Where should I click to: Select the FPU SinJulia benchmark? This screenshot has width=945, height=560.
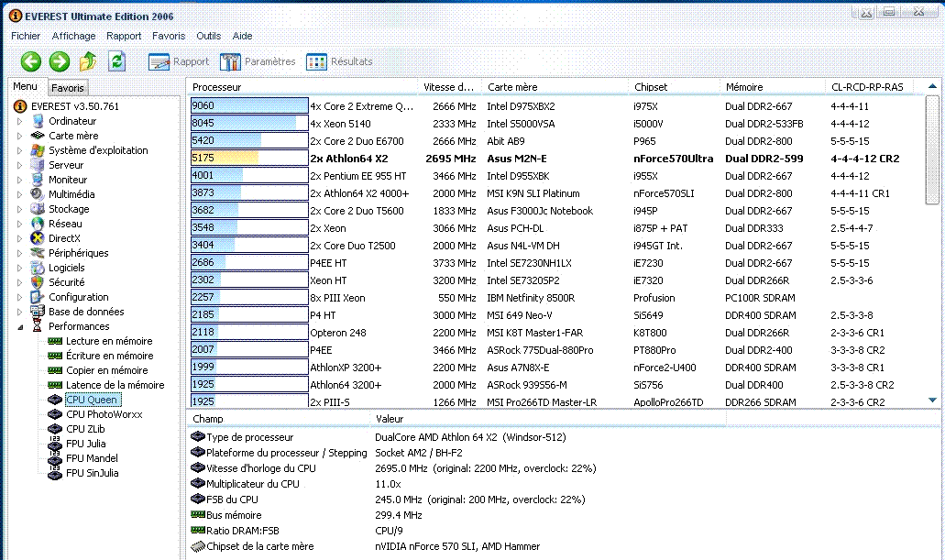[93, 473]
